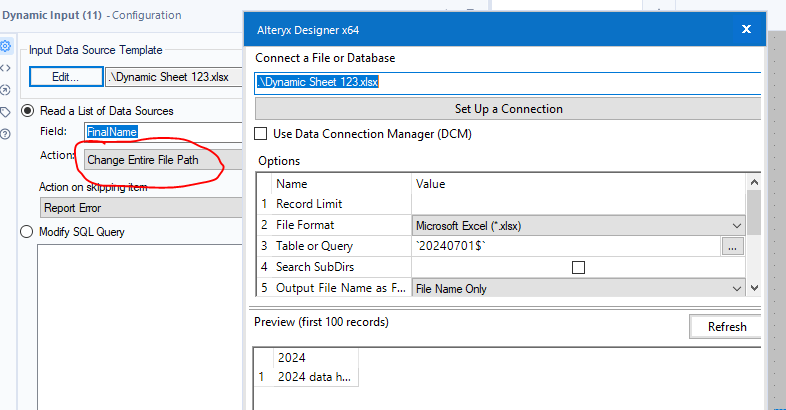Select the Record Limit option row name
The image size is (786, 410).
coord(309,204)
